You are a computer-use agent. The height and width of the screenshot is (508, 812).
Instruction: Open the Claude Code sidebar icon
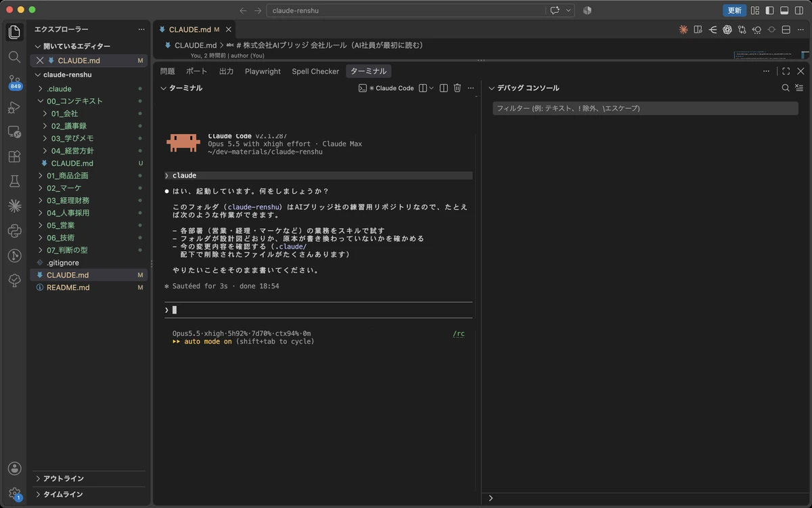(x=14, y=206)
